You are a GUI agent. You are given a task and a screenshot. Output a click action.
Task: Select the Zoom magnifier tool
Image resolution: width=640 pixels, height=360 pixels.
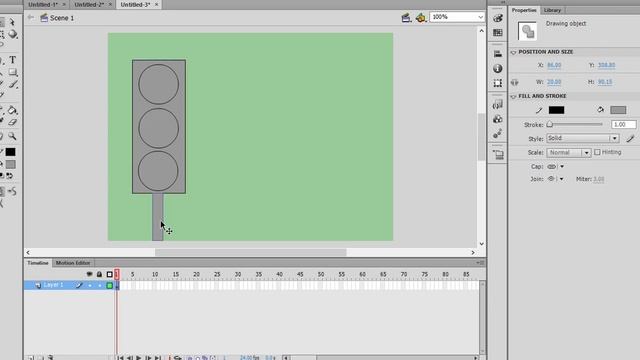tap(13, 136)
